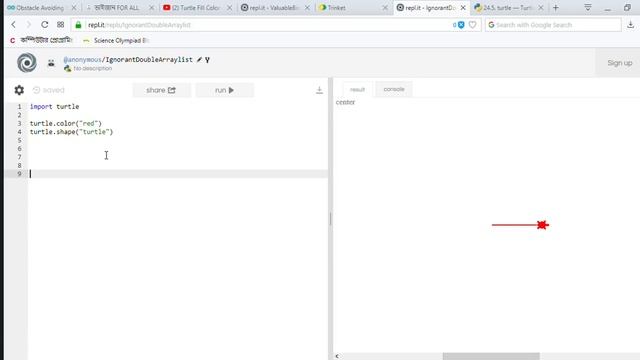
Task: Close the 24.5 turtle docs tab
Action: point(541,8)
